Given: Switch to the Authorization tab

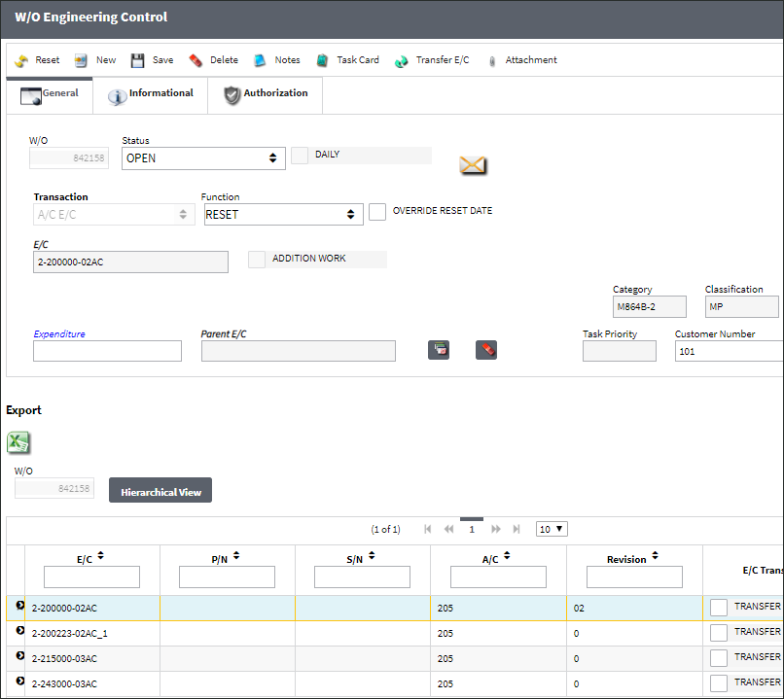Looking at the screenshot, I should 265,95.
